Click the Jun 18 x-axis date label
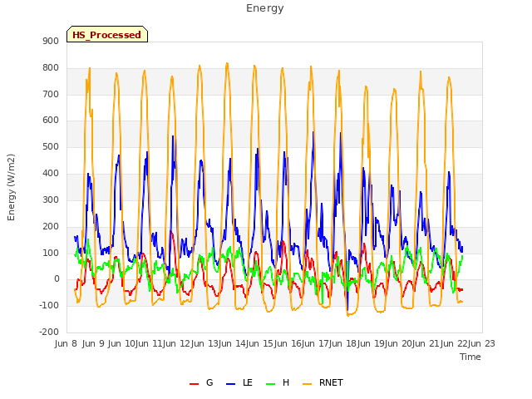This screenshot has width=532, height=399. click(343, 343)
